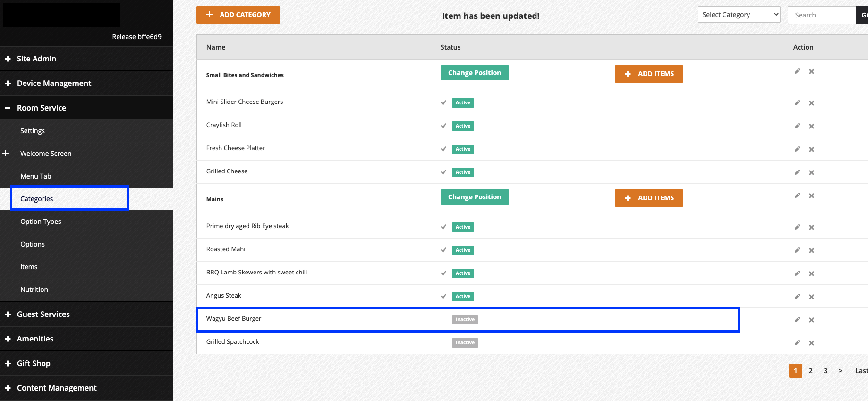The width and height of the screenshot is (868, 401).
Task: Delete the Crayfish Roll item
Action: coord(811,126)
